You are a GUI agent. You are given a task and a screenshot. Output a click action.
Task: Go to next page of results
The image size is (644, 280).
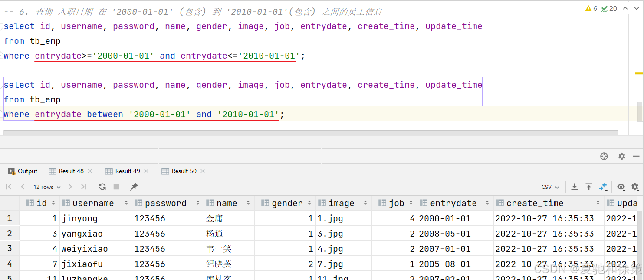70,187
